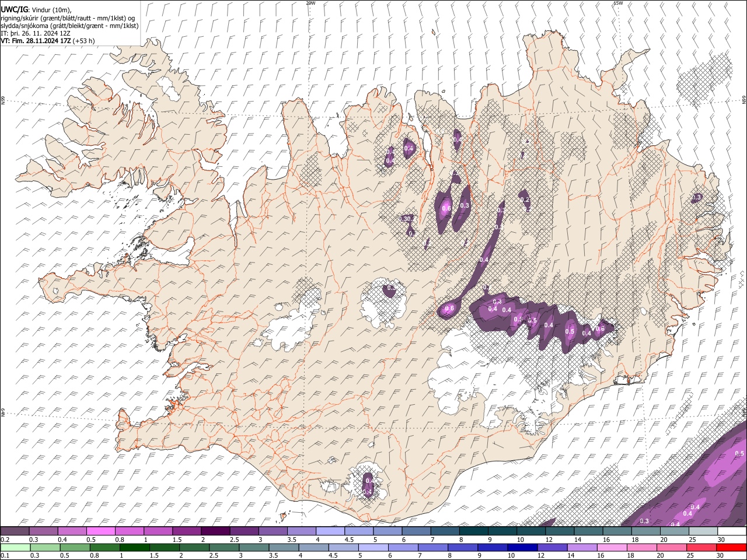Viewport: 747px width, 560px height.
Task: Pick the lavender 4–4.5 swatch in upper legend
Action: (330, 531)
